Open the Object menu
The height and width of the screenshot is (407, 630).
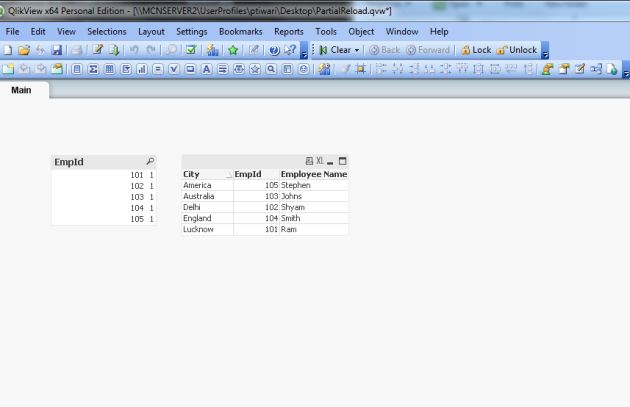pyautogui.click(x=361, y=31)
